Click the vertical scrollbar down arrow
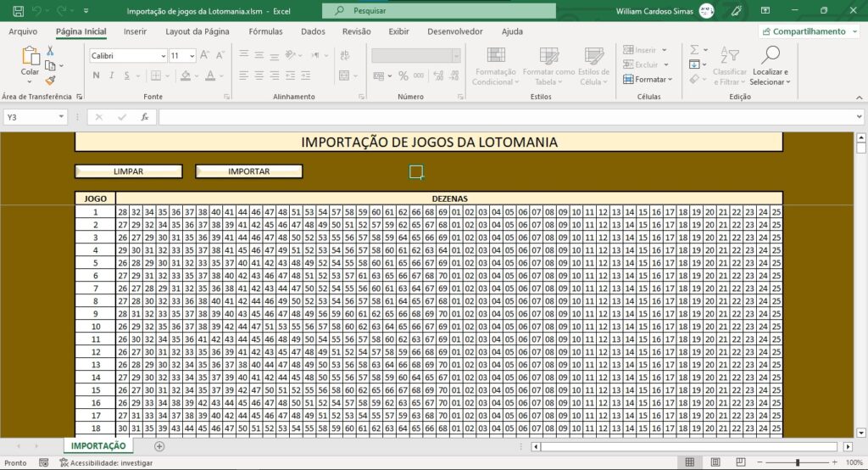This screenshot has width=868, height=470. click(x=861, y=433)
